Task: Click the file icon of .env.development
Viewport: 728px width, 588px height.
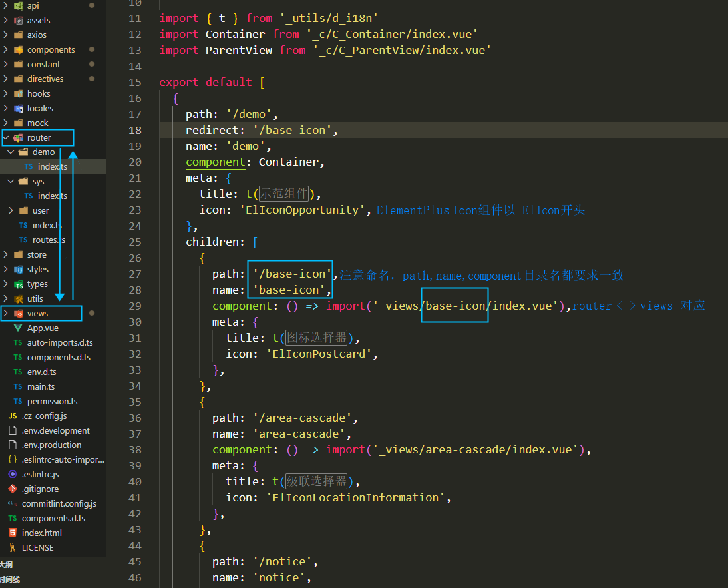Action: [x=13, y=431]
